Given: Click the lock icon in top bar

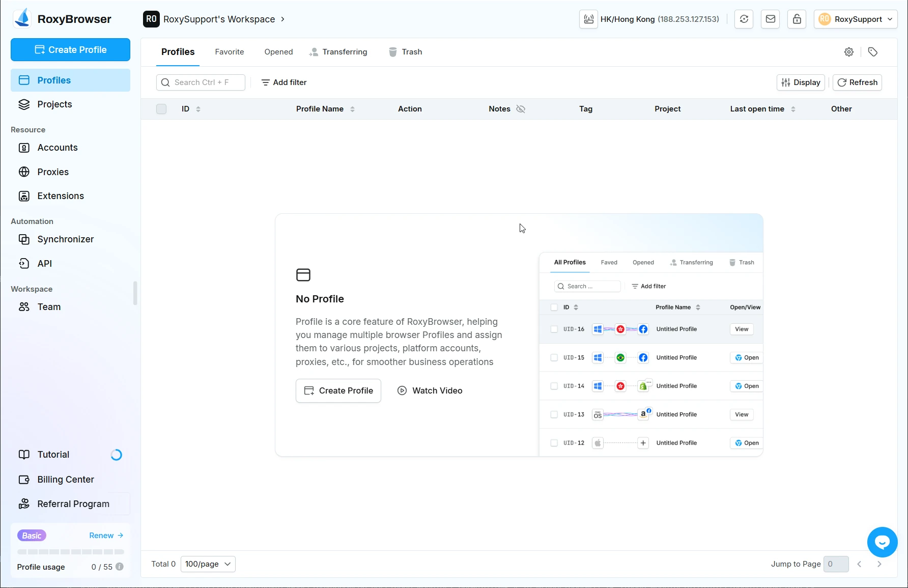Looking at the screenshot, I should coord(797,19).
